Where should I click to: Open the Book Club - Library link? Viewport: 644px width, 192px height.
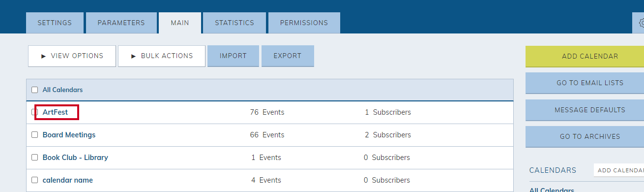click(75, 158)
